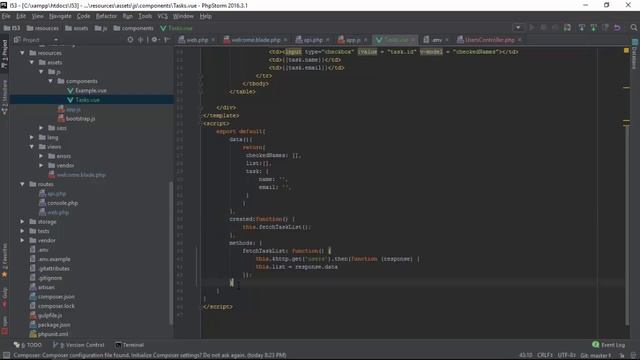Image resolution: width=640 pixels, height=360 pixels.
Task: Close the UsersController.php editor tab
Action: [x=520, y=40]
